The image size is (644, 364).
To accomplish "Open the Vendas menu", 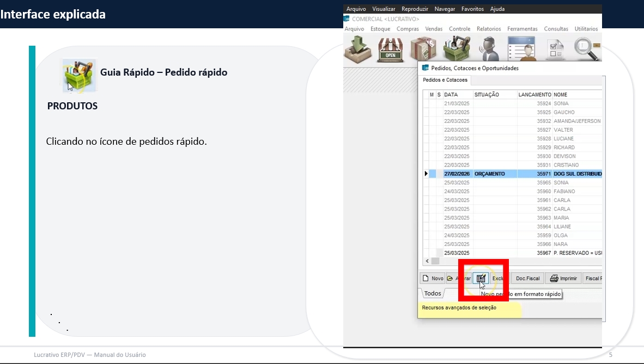I will pyautogui.click(x=434, y=29).
